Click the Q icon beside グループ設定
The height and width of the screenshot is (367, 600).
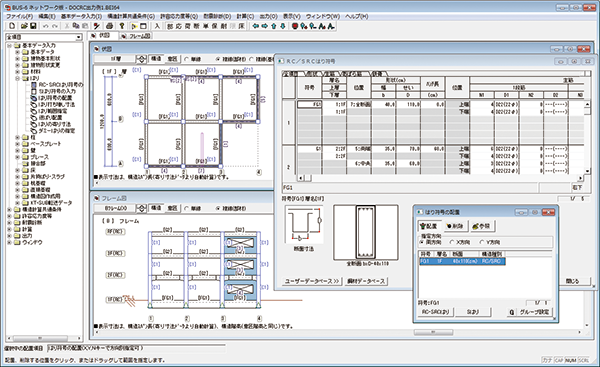pos(512,312)
